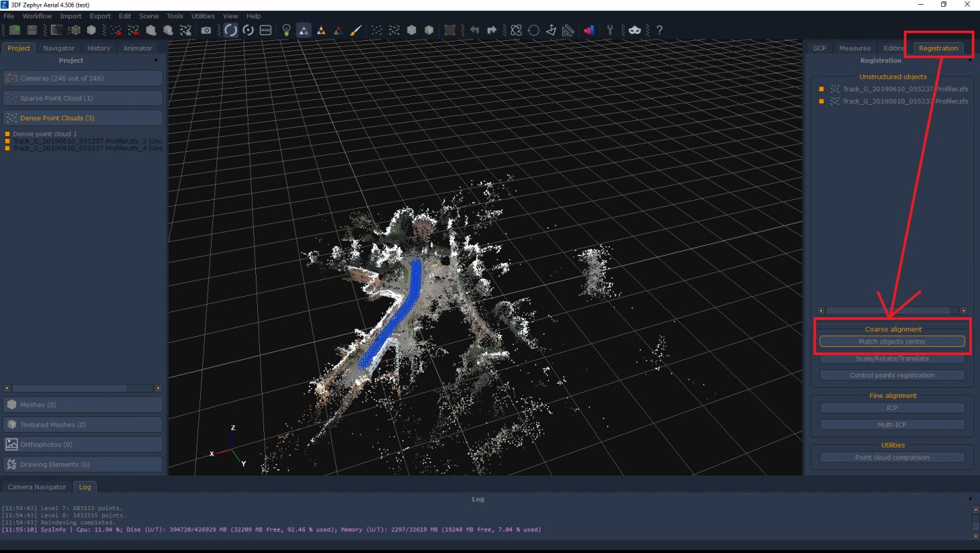
Task: Toggle visibility of Profiler.zfs_4 point cloud
Action: (7, 148)
